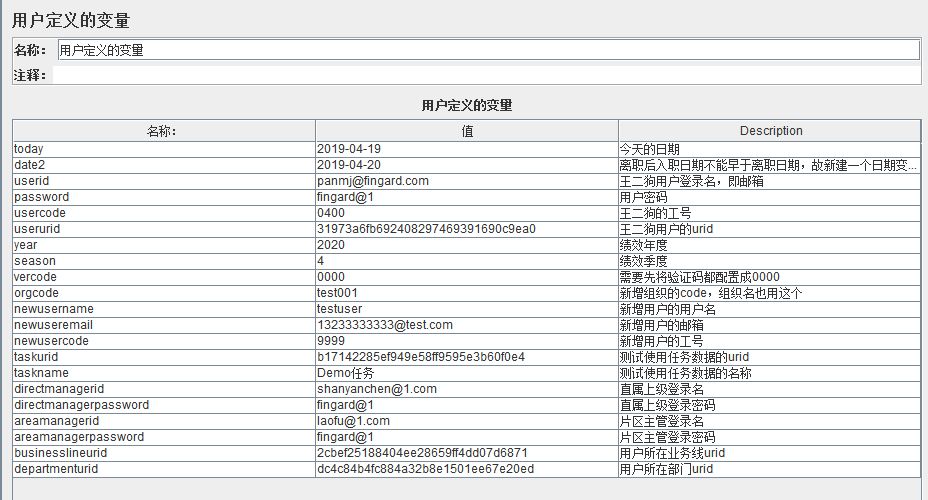Select description 直属上级登录名

click(x=770, y=389)
